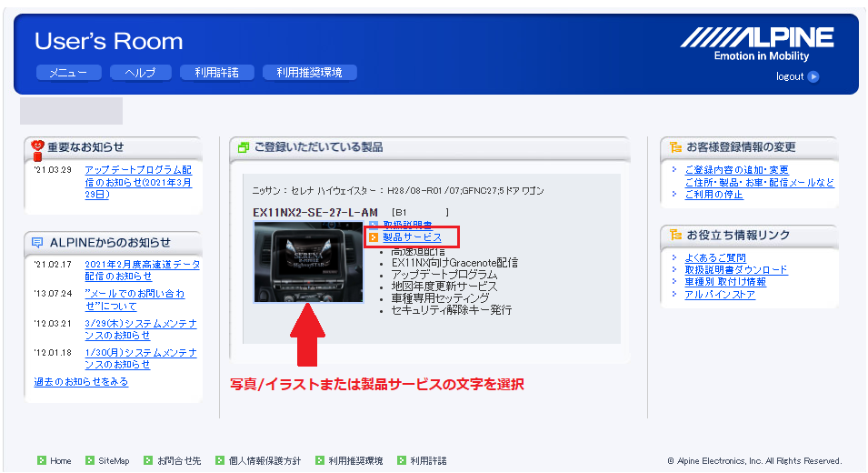This screenshot has width=868, height=473.
Task: Click the green Home arrow icon in footer
Action: [x=42, y=461]
